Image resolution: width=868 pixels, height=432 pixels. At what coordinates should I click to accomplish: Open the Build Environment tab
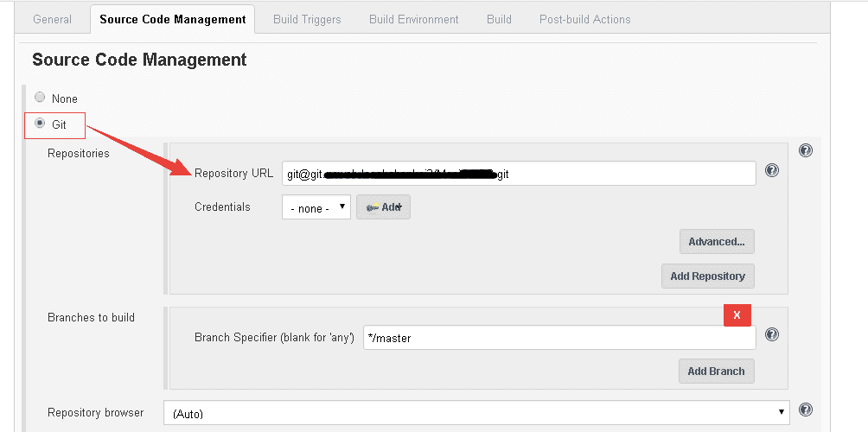[x=413, y=19]
